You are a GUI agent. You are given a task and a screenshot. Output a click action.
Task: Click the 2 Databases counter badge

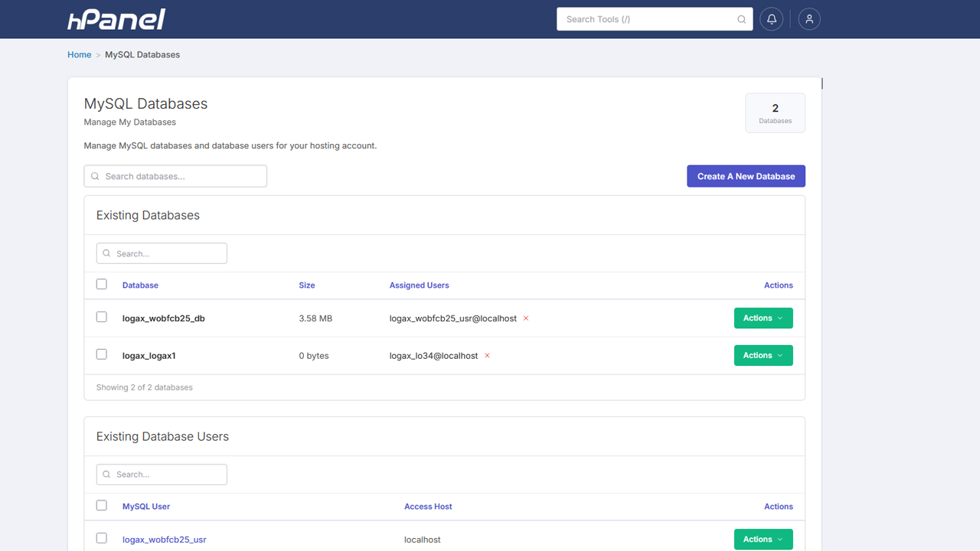coord(776,113)
